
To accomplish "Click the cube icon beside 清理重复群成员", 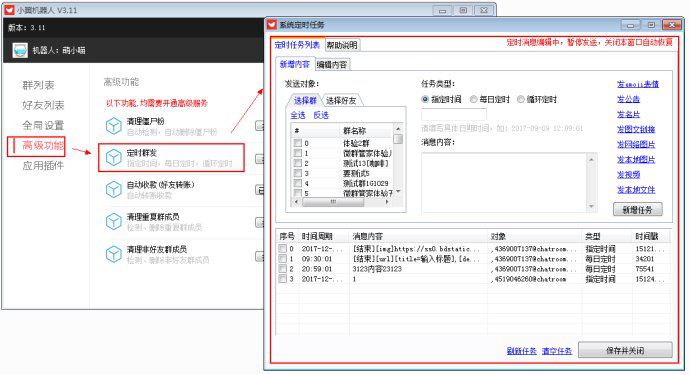I will pyautogui.click(x=114, y=221).
